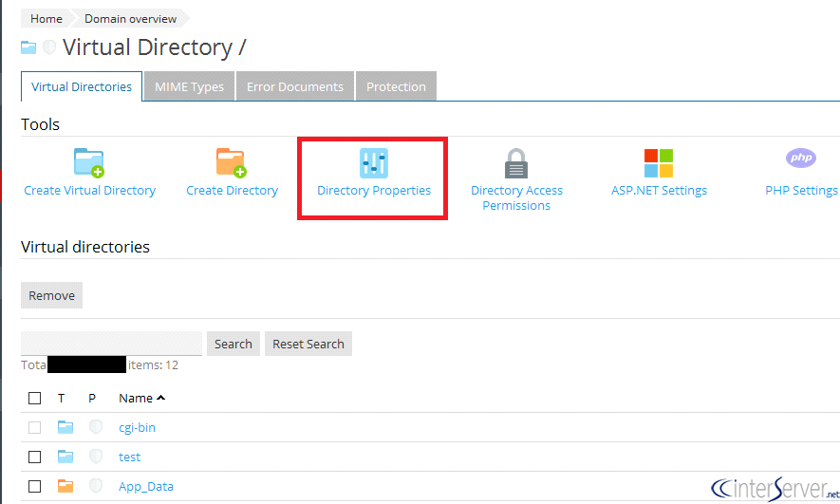Click the Create Directory orange folder icon
840x504 pixels.
tap(232, 163)
